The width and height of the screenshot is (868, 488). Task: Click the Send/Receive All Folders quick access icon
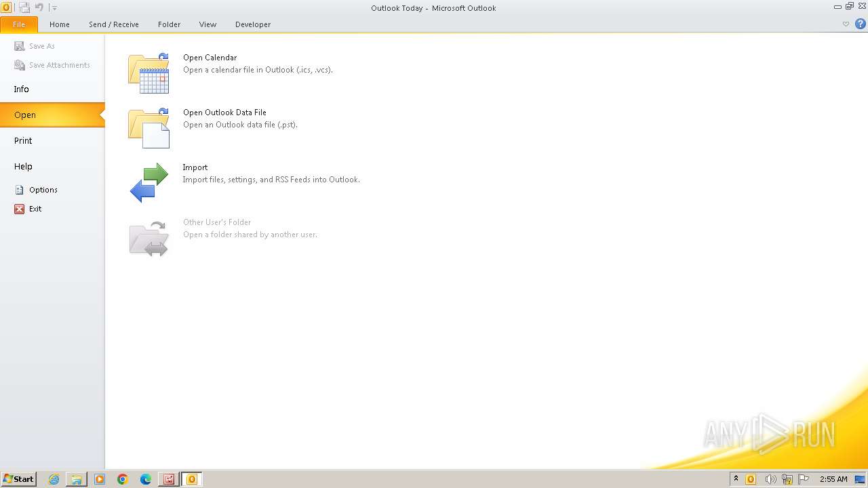[24, 7]
